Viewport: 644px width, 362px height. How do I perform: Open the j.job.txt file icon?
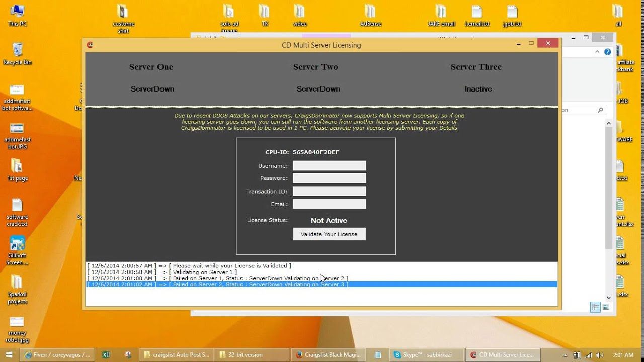[x=512, y=15]
